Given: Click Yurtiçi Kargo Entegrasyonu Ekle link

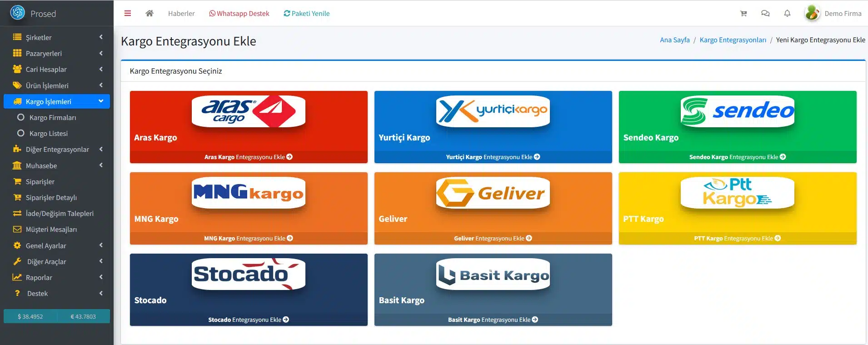Looking at the screenshot, I should coord(493,157).
